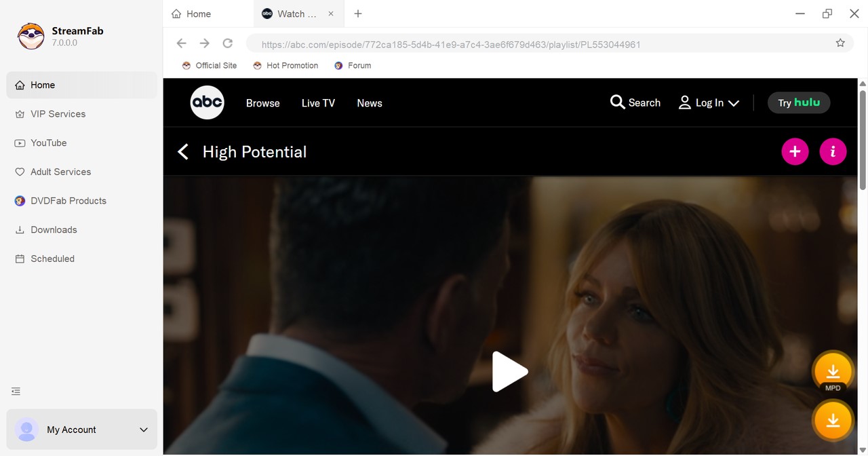Image resolution: width=868 pixels, height=456 pixels.
Task: Expand the My Account dropdown
Action: tap(143, 430)
